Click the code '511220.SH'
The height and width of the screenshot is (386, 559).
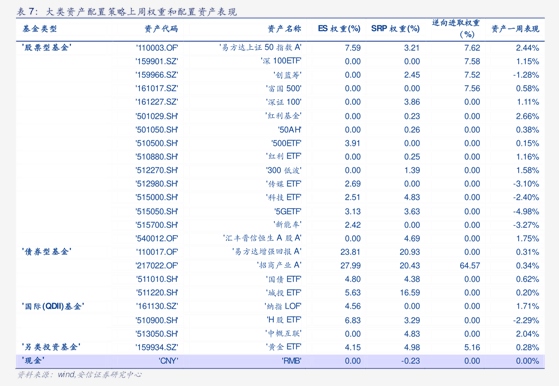[157, 293]
